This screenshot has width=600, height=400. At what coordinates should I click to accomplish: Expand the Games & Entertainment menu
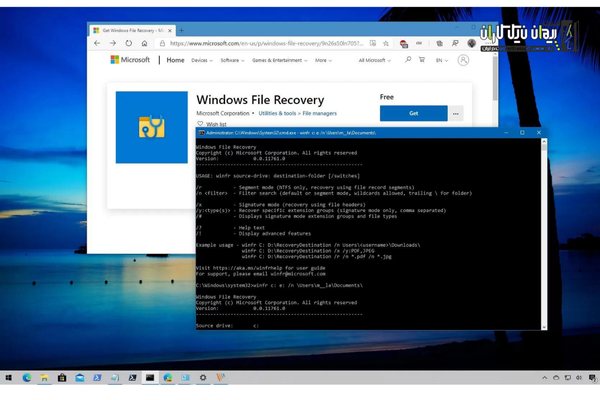pos(280,60)
